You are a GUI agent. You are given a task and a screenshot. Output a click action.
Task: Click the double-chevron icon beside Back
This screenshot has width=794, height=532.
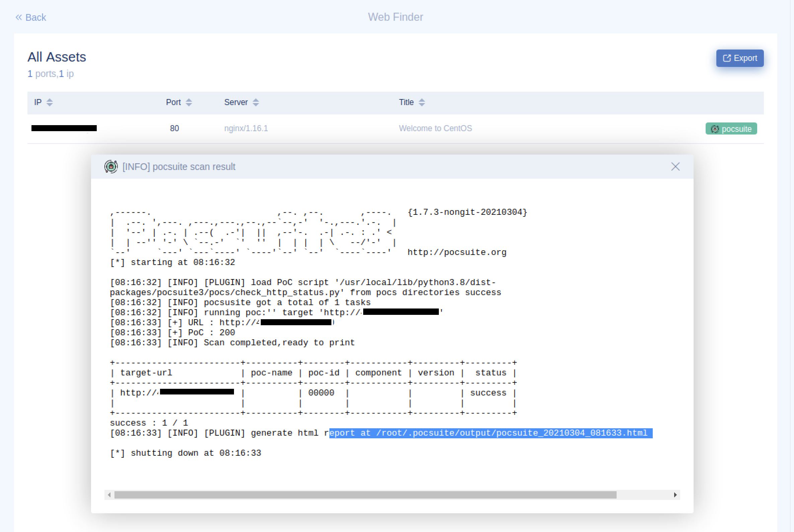[18, 17]
